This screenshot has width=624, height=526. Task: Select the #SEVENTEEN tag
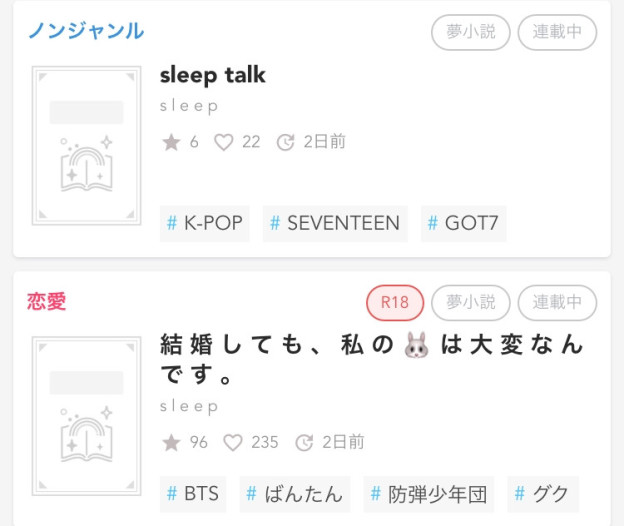(x=335, y=223)
